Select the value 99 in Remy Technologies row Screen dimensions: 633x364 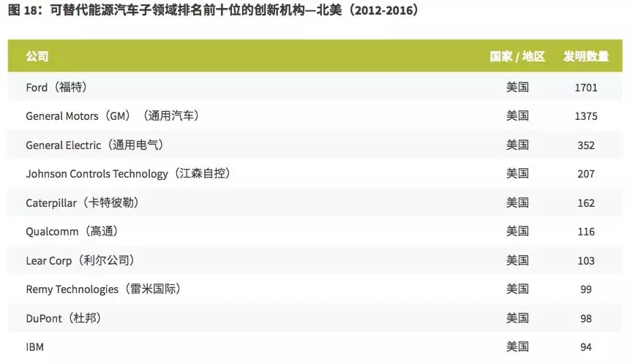(x=585, y=289)
